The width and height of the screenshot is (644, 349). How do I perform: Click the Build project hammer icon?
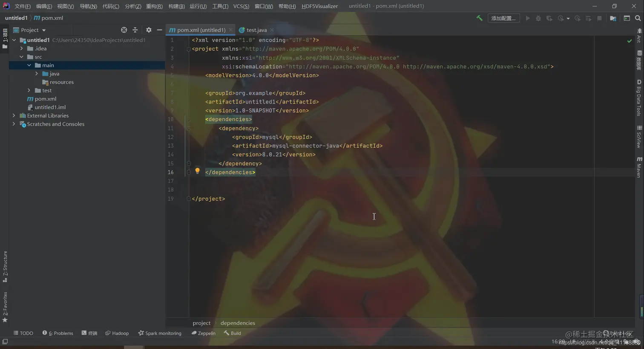479,18
